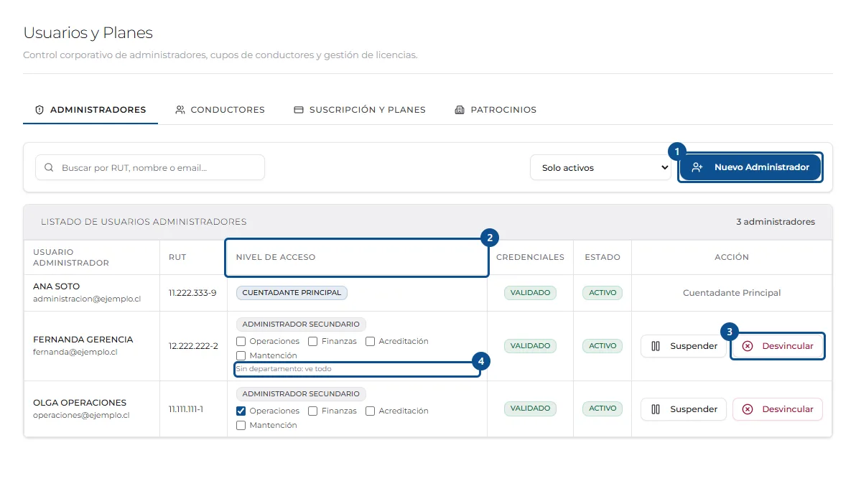Suspend Fernanda Gerencia's account

click(684, 346)
